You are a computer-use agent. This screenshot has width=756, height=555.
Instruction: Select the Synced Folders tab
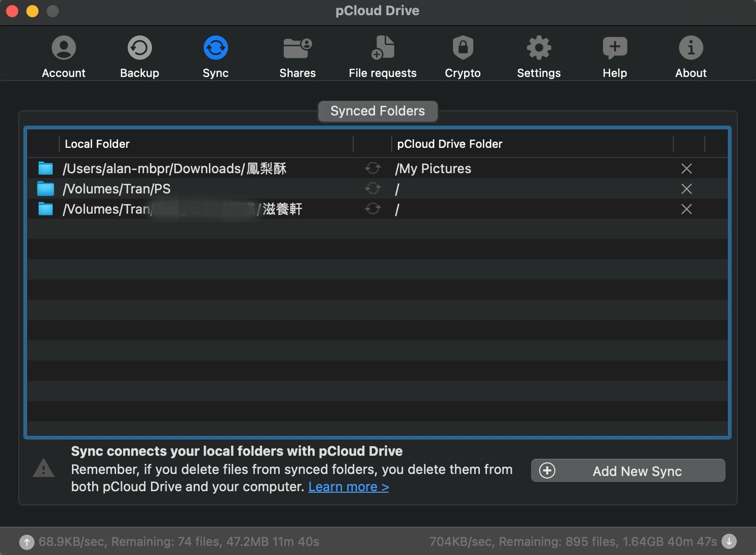click(377, 111)
